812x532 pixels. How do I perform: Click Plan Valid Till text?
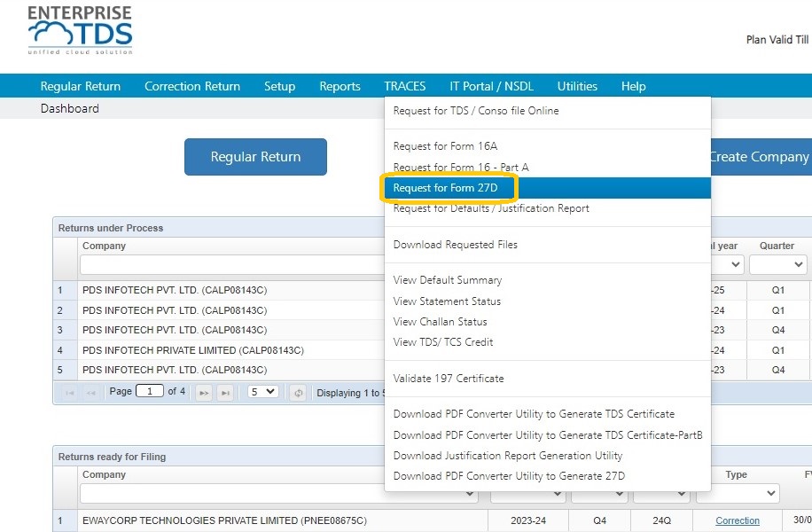[777, 39]
